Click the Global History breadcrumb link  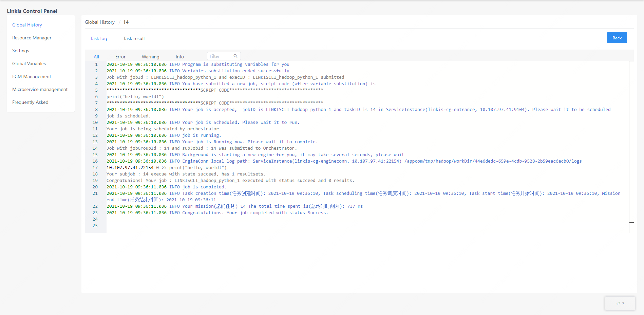pos(100,22)
